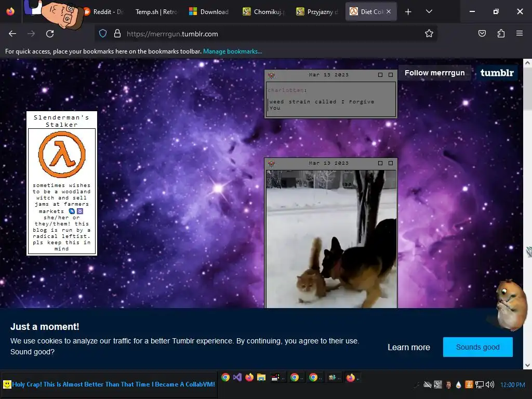
Task: Switch to the Reddit tab
Action: click(104, 11)
